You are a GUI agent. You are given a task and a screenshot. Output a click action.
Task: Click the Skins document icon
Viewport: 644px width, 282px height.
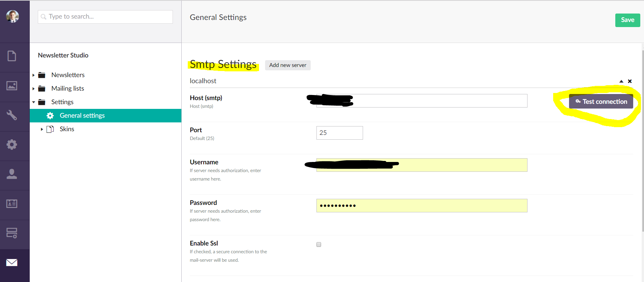coord(50,129)
